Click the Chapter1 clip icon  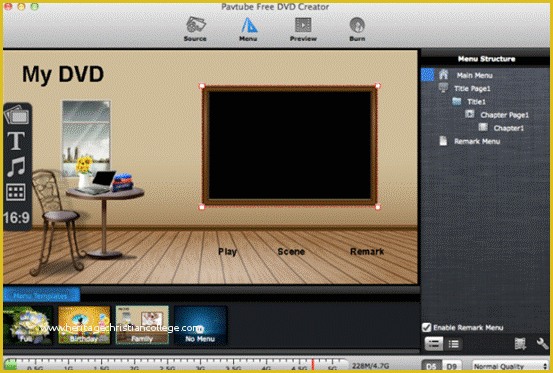tap(483, 127)
